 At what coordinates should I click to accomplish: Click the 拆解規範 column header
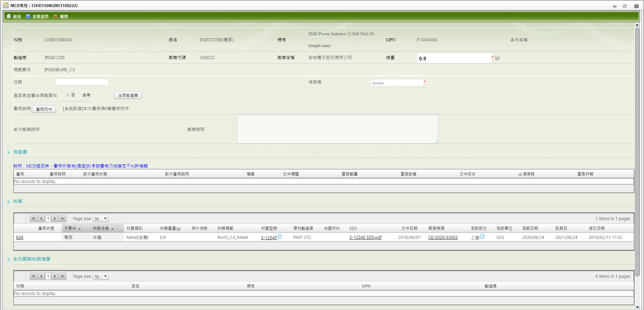[225, 228]
